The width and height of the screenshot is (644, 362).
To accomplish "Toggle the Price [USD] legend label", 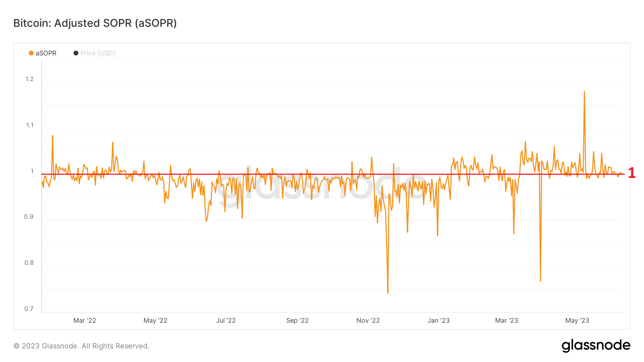I will click(x=98, y=53).
